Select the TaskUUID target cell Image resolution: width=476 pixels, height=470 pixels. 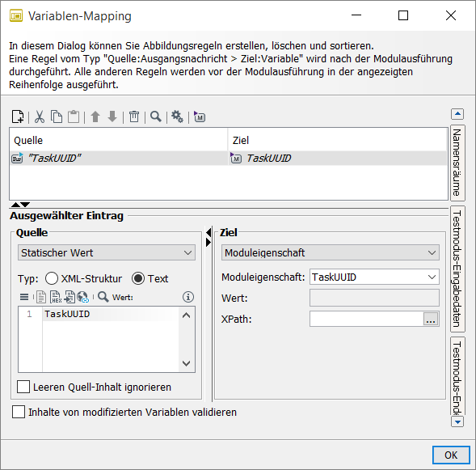click(338, 158)
